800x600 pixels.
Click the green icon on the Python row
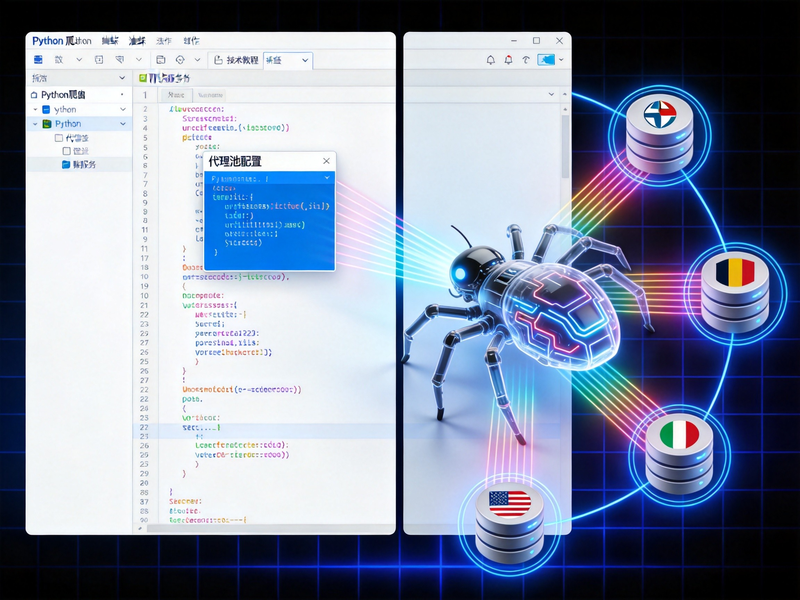46,123
